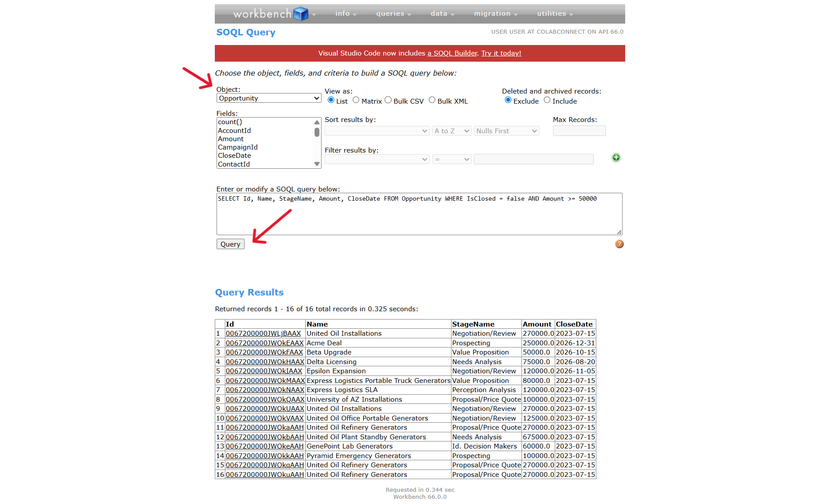Open the filter operator equals dropdown
Image resolution: width=840 pixels, height=504 pixels.
[451, 159]
